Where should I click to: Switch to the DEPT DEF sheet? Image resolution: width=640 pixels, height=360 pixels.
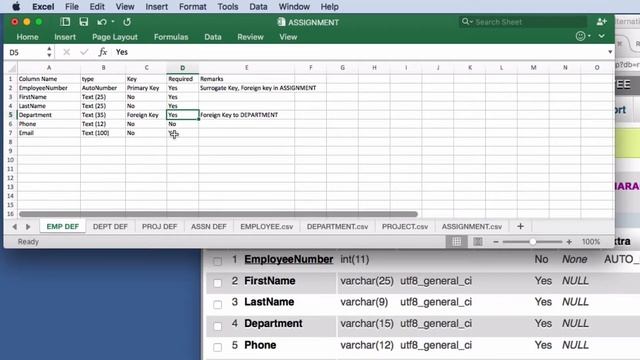(110, 227)
